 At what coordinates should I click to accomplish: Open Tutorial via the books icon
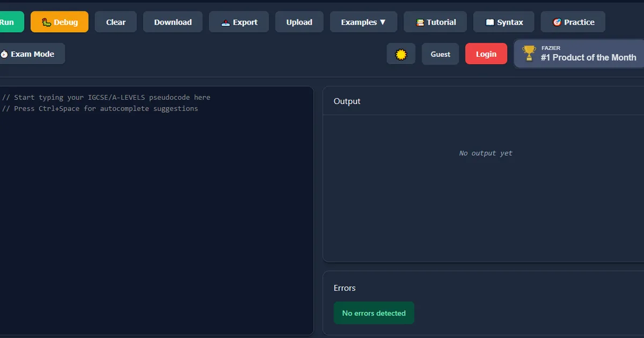tap(420, 23)
